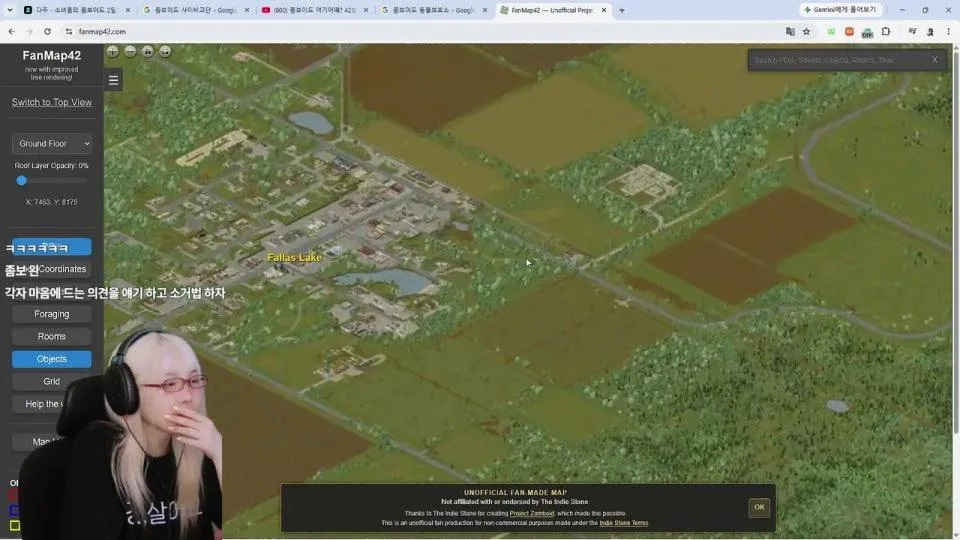Open the orange browser extension icon
Image resolution: width=960 pixels, height=540 pixels.
849,31
